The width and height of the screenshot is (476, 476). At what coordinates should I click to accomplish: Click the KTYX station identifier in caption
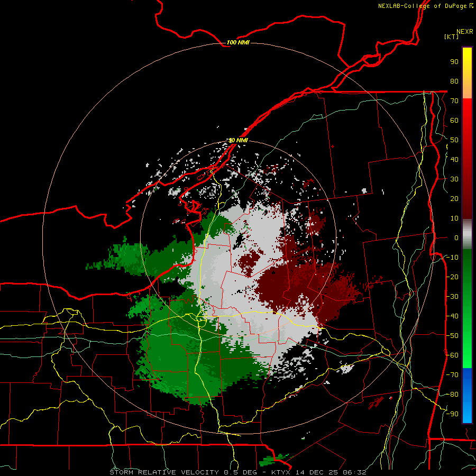click(x=281, y=472)
